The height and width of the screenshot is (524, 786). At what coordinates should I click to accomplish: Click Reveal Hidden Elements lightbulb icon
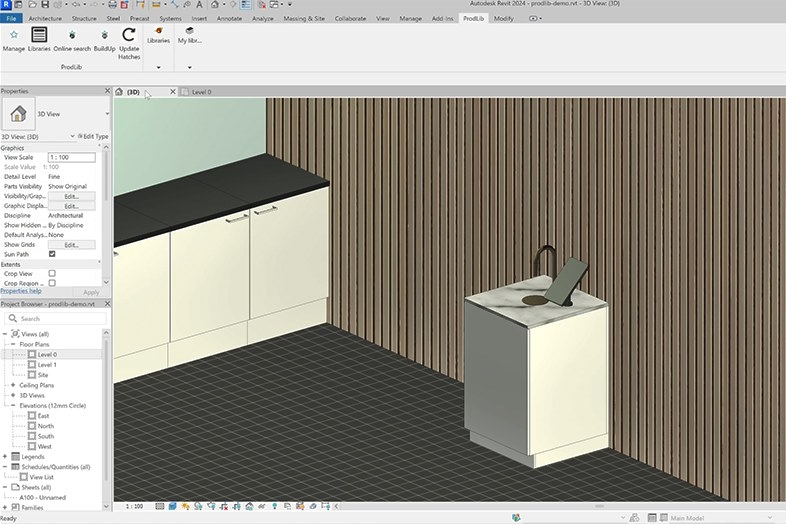274,506
